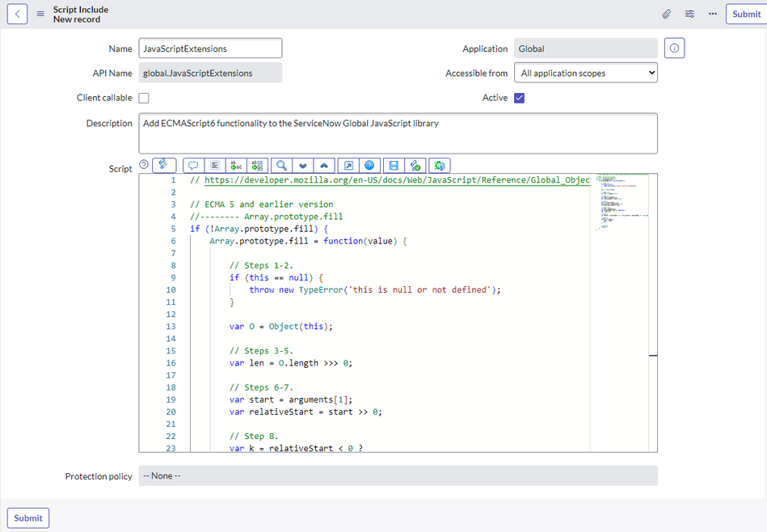Click the Script field help question mark

[144, 164]
